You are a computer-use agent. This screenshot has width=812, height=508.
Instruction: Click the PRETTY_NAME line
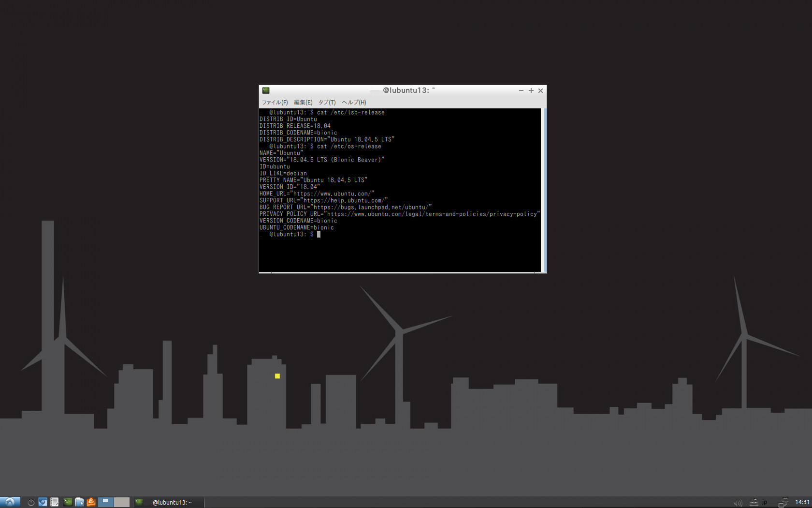[313, 180]
